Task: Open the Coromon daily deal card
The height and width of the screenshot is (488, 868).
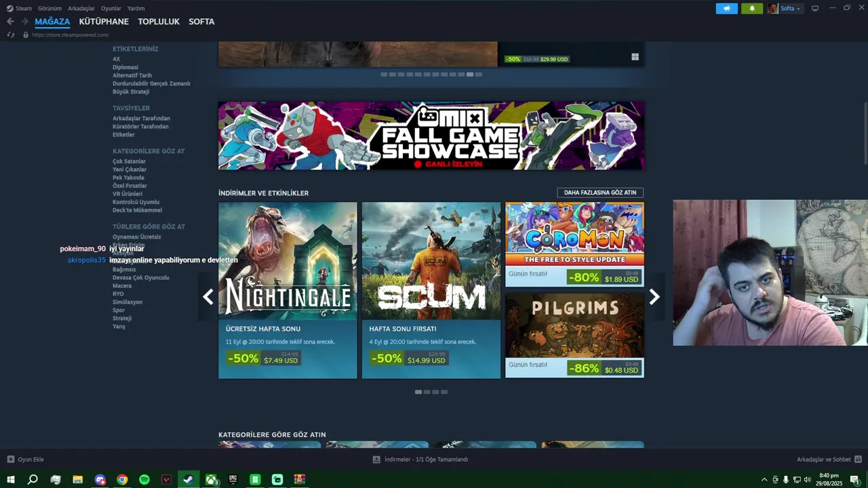Action: 574,244
